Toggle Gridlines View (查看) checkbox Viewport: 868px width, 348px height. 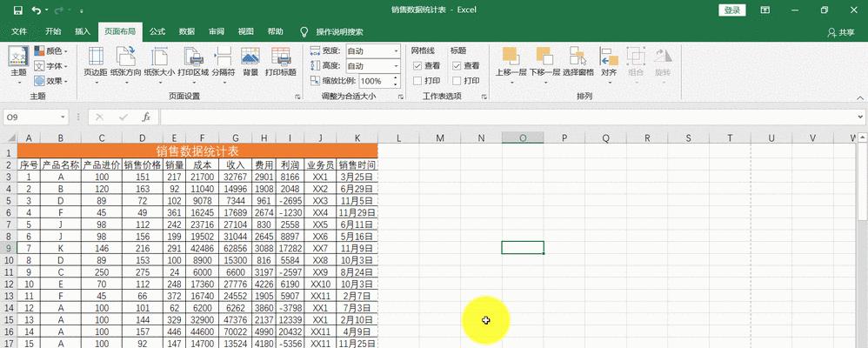[x=417, y=66]
